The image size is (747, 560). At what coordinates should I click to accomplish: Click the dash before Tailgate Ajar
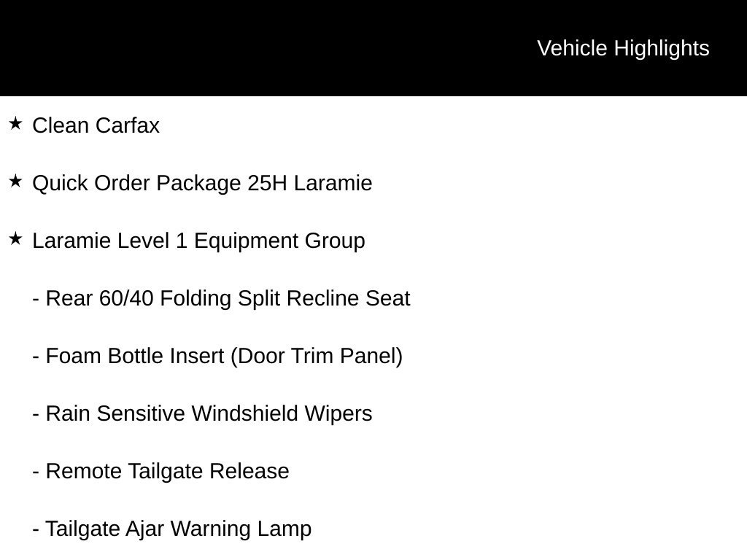(36, 529)
